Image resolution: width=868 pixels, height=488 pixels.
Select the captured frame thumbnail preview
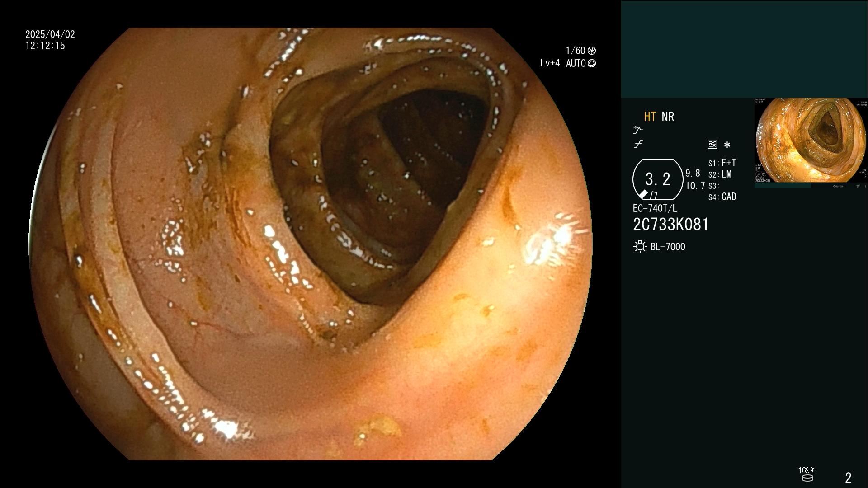[x=811, y=141]
